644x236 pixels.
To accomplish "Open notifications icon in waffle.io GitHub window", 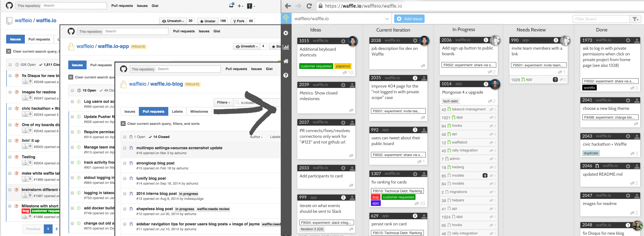I will click(232, 5).
